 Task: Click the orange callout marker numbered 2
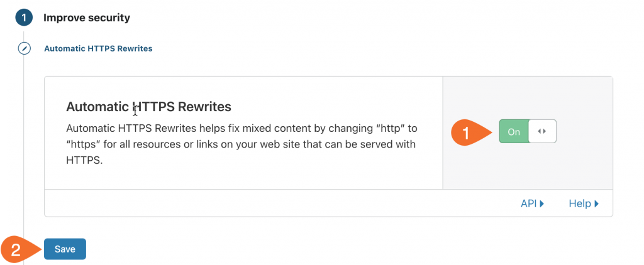(16, 249)
